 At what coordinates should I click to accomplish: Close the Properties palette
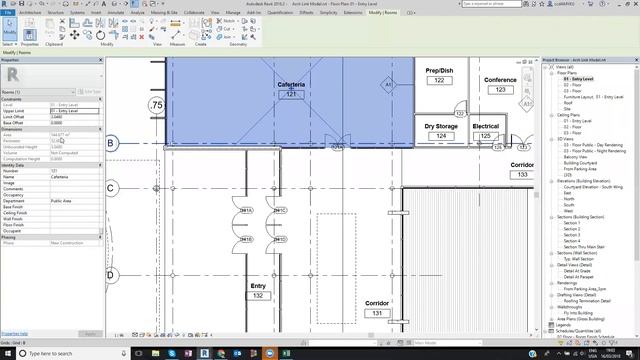tap(100, 60)
